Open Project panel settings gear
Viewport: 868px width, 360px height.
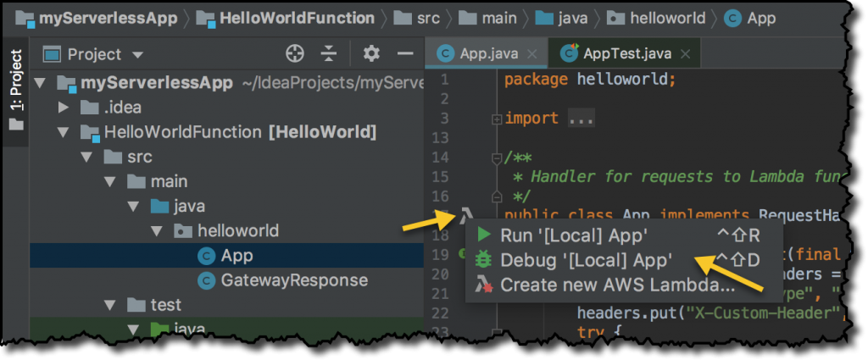click(371, 53)
